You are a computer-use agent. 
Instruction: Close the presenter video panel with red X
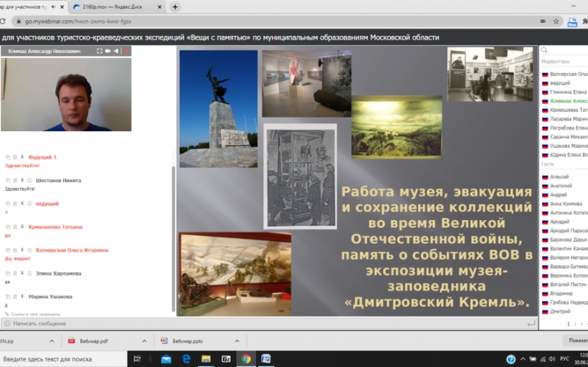(126, 51)
